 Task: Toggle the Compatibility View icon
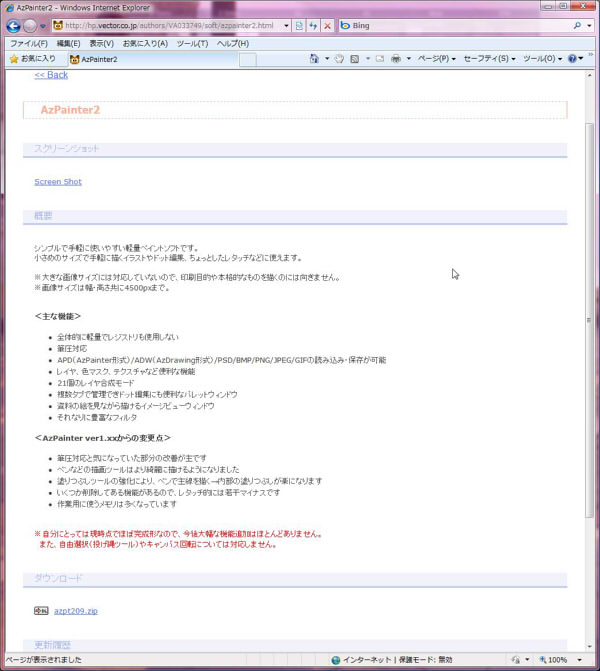tap(299, 26)
